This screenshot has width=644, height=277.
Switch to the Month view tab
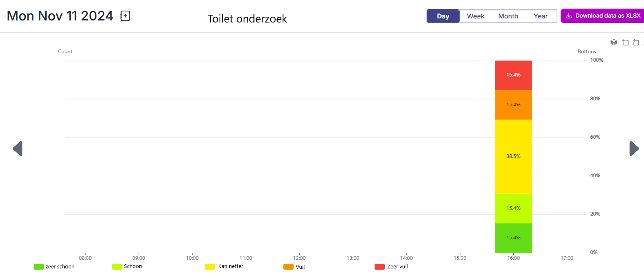(508, 16)
